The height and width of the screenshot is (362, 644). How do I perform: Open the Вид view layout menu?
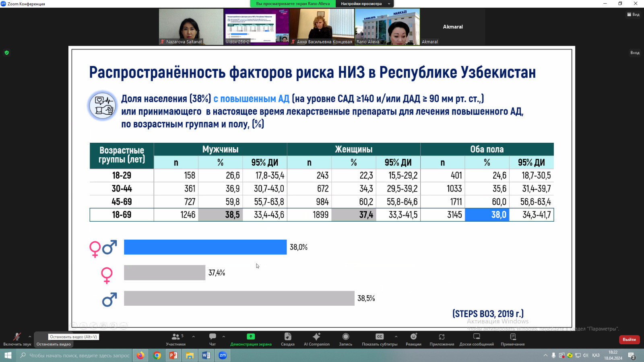tap(633, 14)
